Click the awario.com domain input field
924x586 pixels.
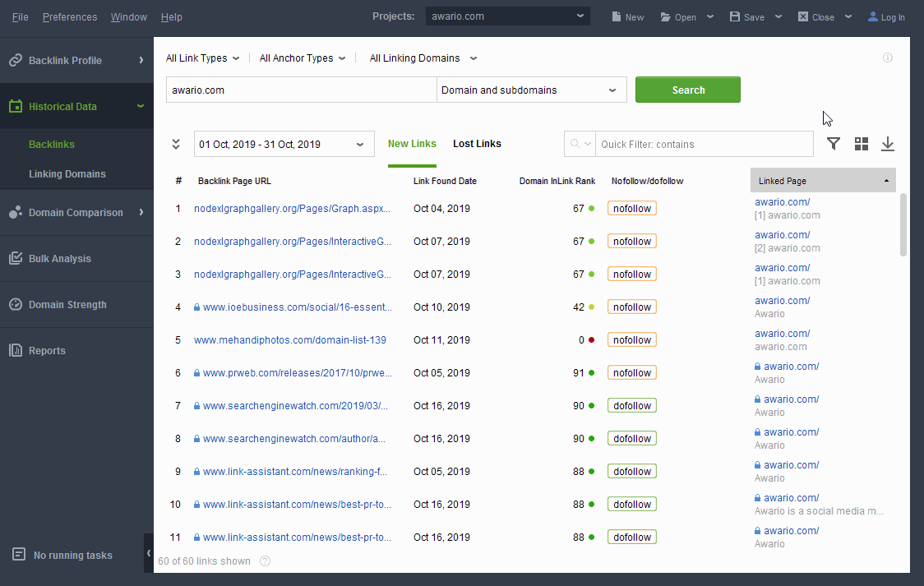301,90
